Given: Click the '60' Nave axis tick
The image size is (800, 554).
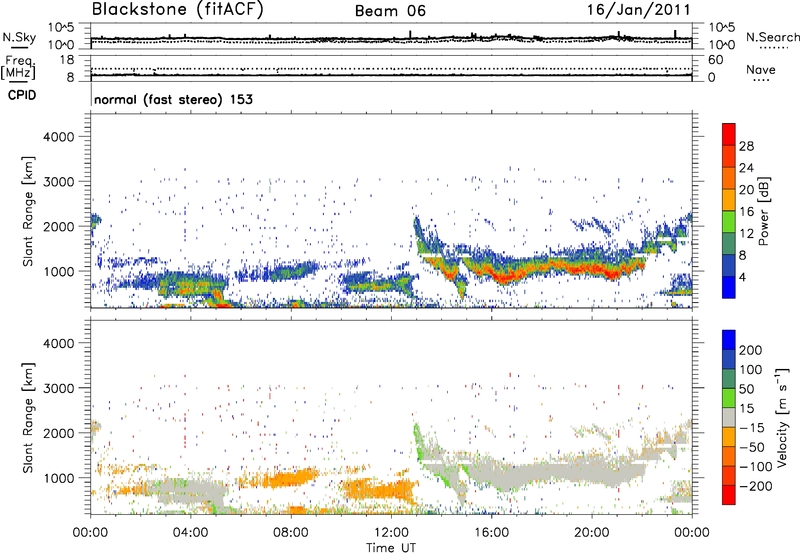Looking at the screenshot, I should click(x=715, y=60).
